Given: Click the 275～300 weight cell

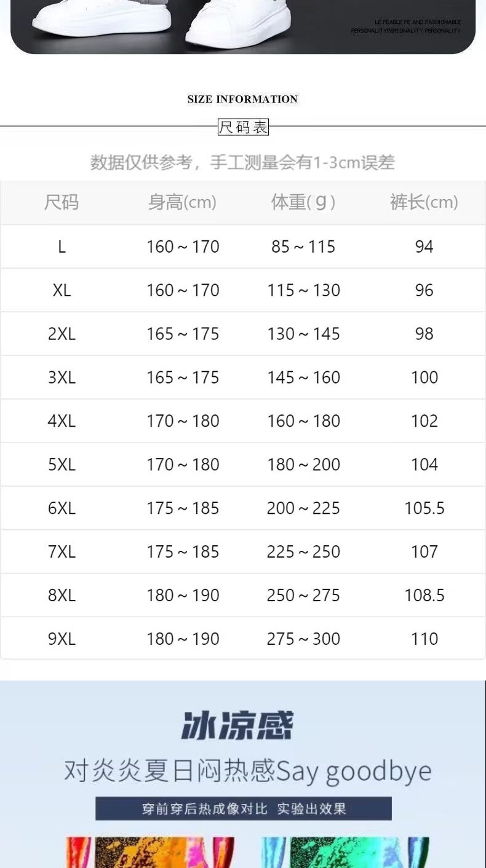Looking at the screenshot, I should [303, 639].
